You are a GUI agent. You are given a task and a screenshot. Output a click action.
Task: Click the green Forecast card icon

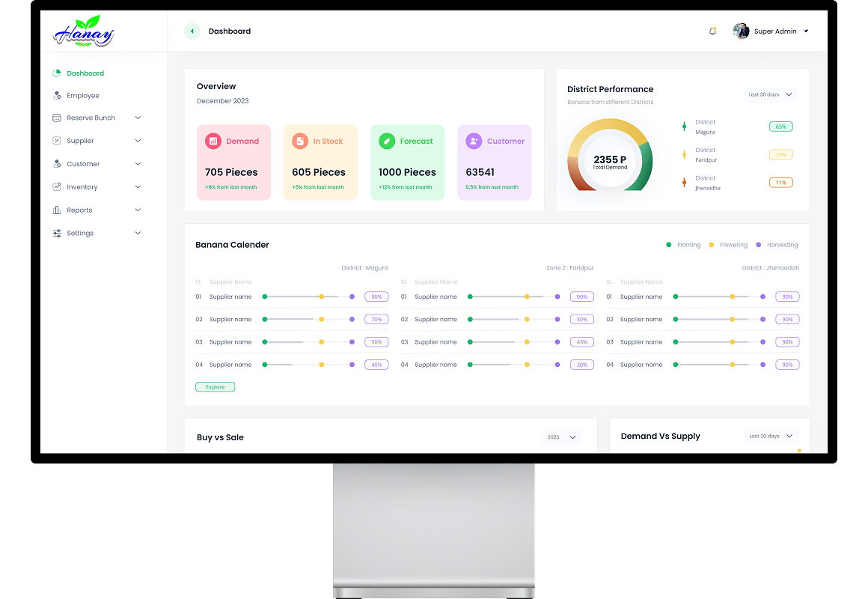click(387, 141)
